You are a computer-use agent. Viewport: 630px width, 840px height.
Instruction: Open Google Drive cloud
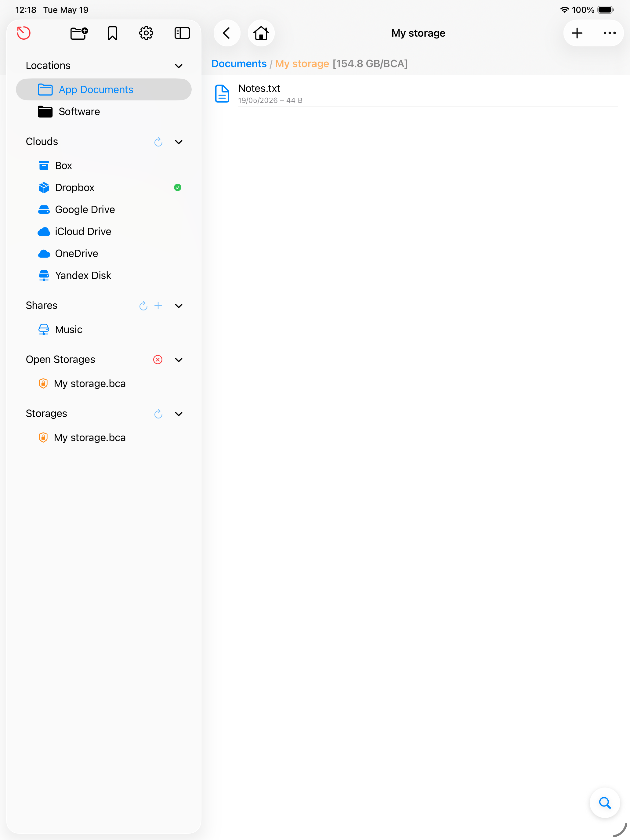point(104,210)
